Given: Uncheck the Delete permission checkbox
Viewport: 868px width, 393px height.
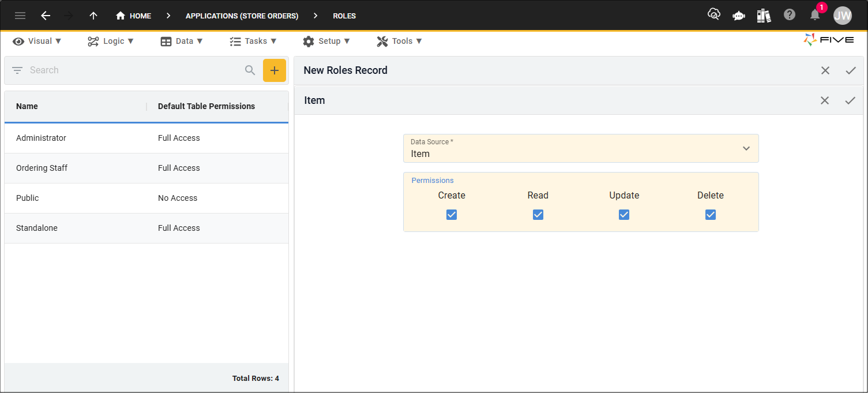Looking at the screenshot, I should pyautogui.click(x=710, y=214).
